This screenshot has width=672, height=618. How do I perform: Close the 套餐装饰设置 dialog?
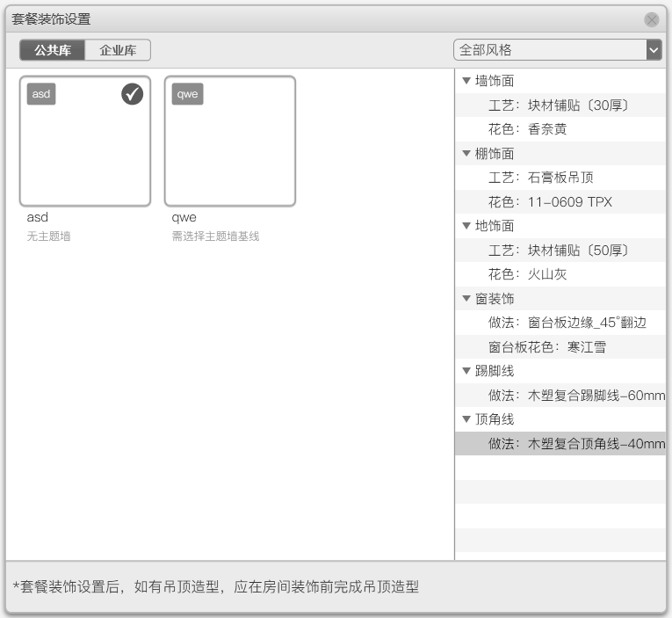(652, 19)
